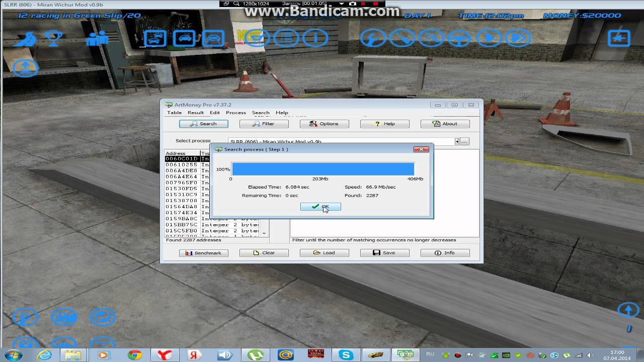
Task: Click the Help button with question mark
Action: coord(385,124)
